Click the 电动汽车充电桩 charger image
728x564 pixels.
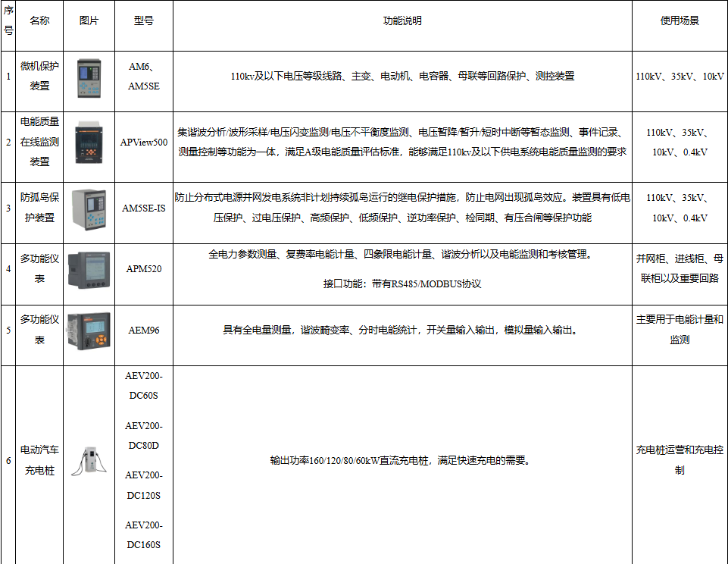(89, 462)
